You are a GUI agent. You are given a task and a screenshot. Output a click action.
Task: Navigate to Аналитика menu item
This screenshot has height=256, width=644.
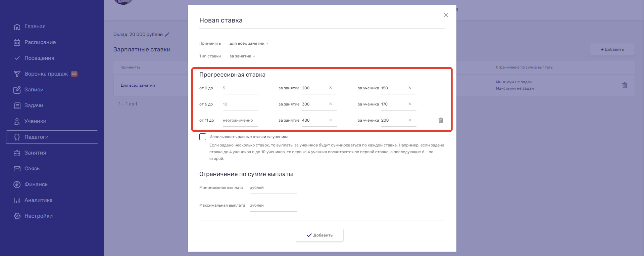point(38,200)
